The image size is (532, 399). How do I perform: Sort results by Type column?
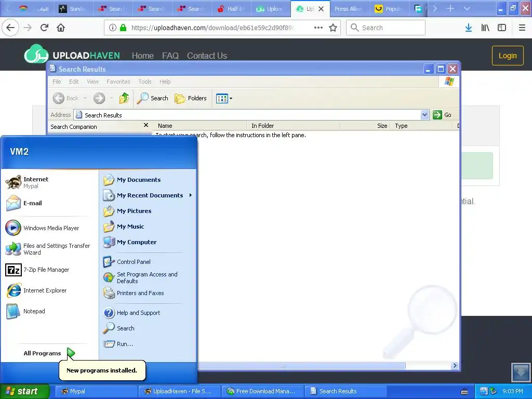(421, 126)
